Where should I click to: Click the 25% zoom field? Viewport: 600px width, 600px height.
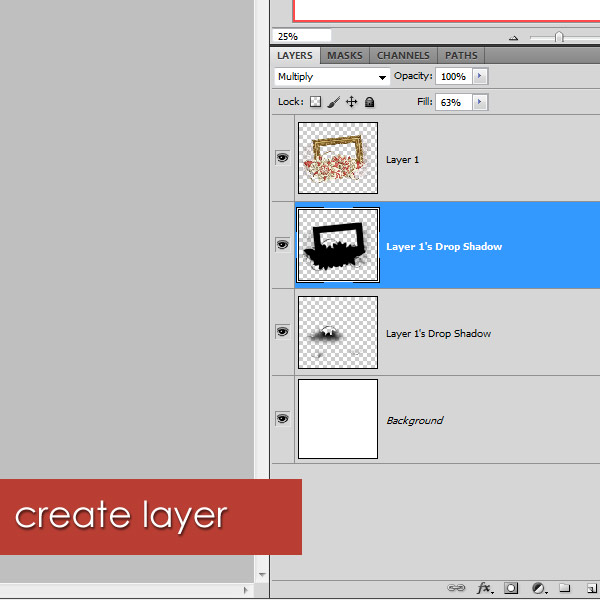(x=302, y=36)
